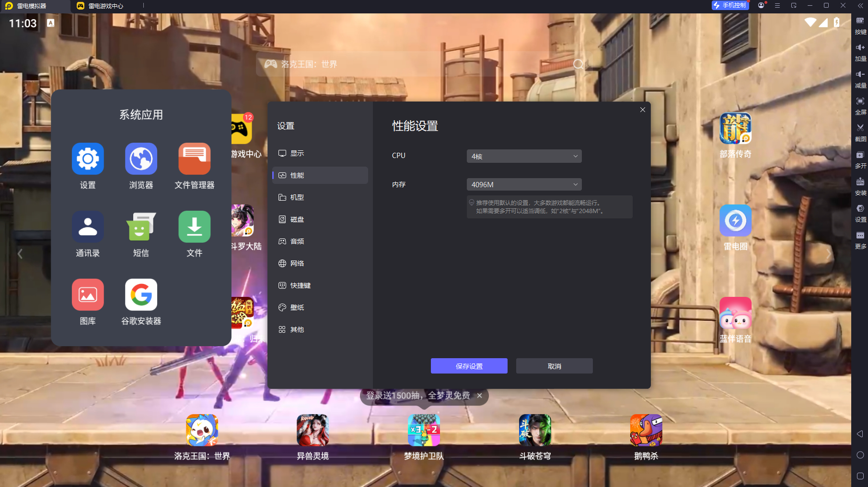Open the 通讯录 contacts app
Image resolution: width=868 pixels, height=487 pixels.
88,227
